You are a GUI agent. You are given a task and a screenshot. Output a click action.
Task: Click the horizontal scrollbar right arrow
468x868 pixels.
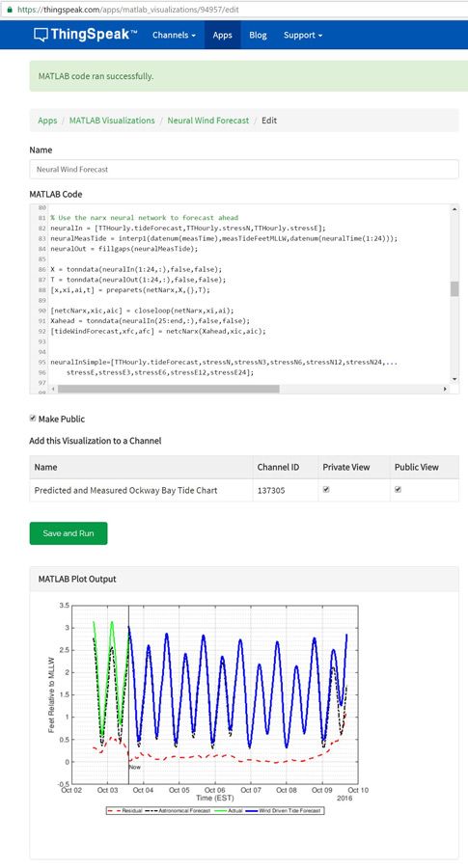445,390
